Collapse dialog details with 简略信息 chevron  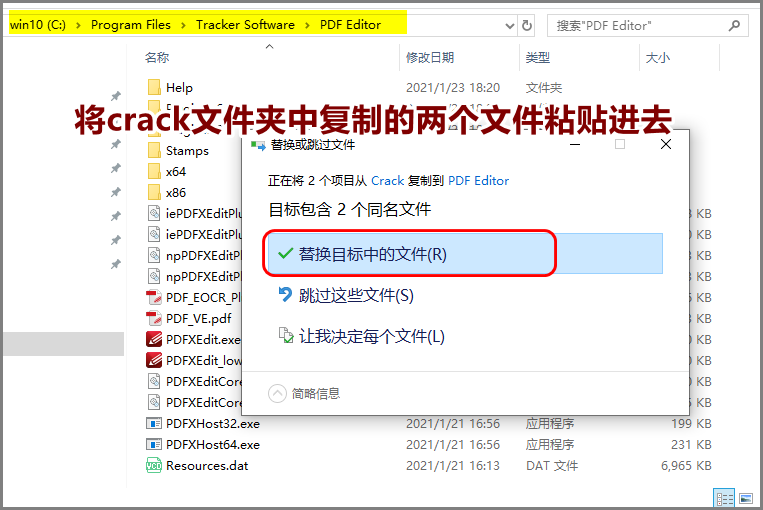tap(277, 393)
